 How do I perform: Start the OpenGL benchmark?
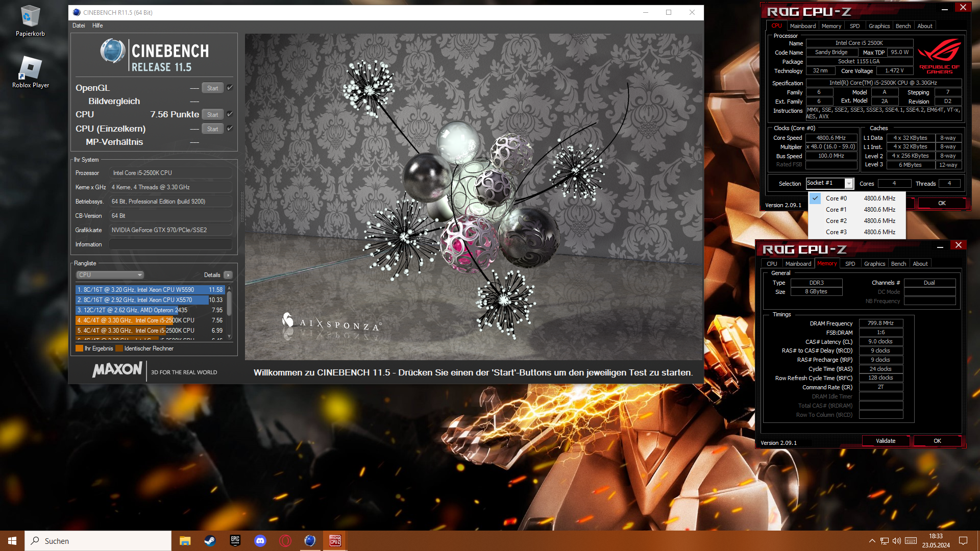(212, 88)
